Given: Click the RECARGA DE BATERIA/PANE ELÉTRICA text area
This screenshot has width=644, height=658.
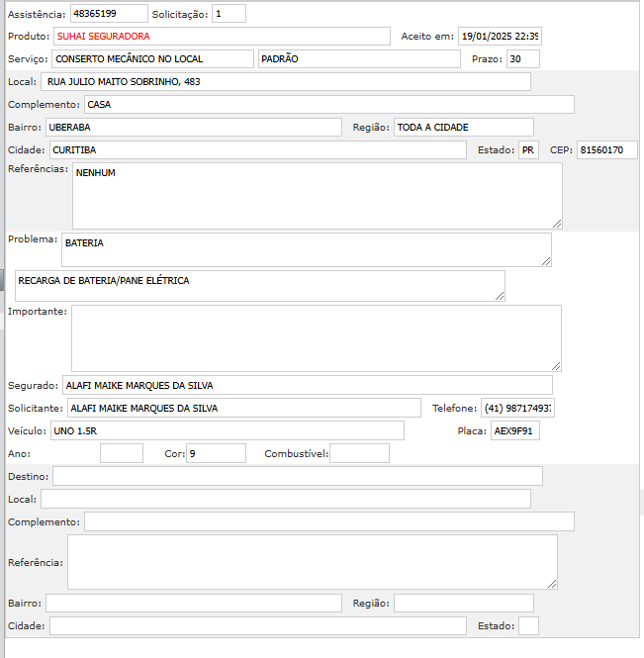Looking at the screenshot, I should [259, 286].
